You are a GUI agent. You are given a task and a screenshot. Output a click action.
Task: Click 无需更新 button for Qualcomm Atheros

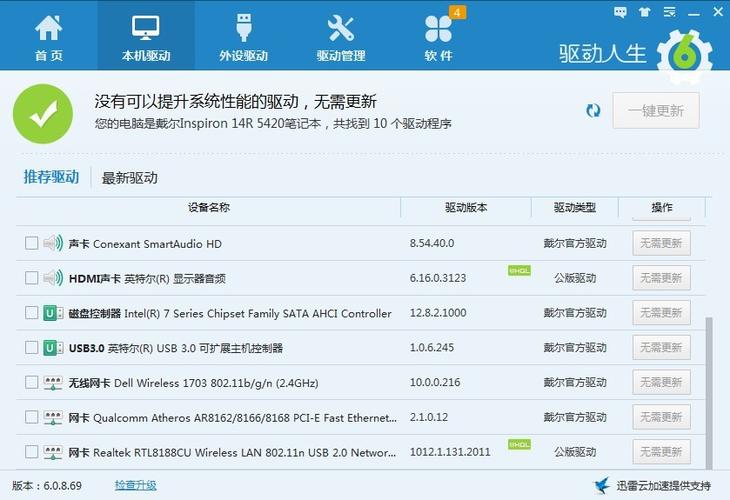(x=661, y=417)
